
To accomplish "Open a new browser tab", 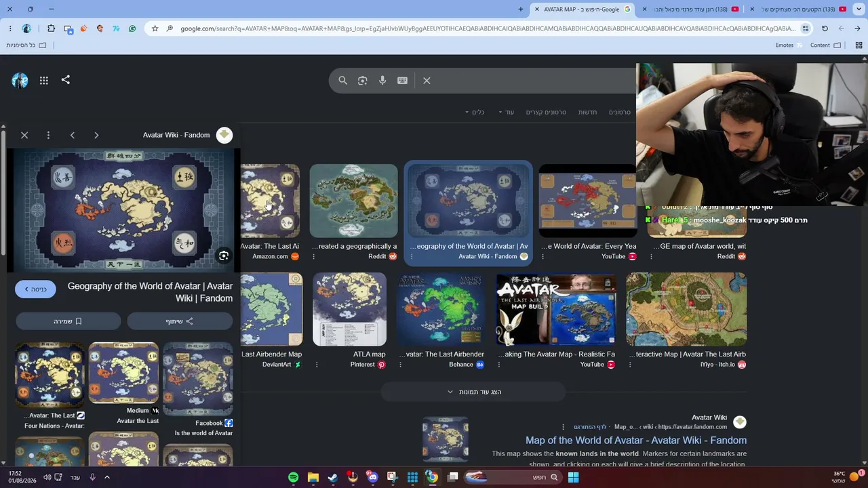I will pos(521,9).
